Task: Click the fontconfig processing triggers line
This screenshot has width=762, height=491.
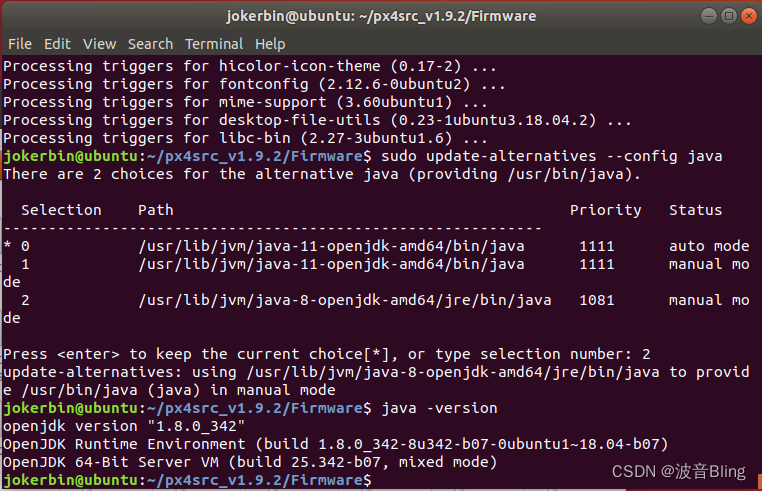Action: (x=254, y=84)
